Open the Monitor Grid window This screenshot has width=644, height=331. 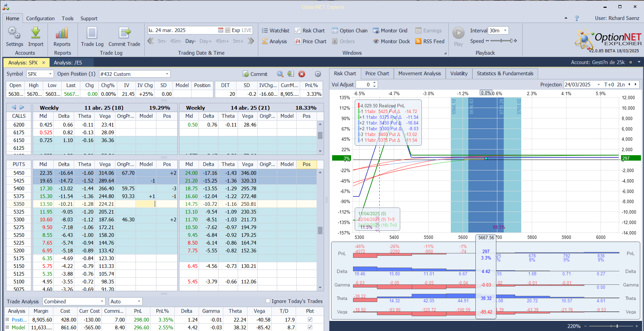click(390, 31)
